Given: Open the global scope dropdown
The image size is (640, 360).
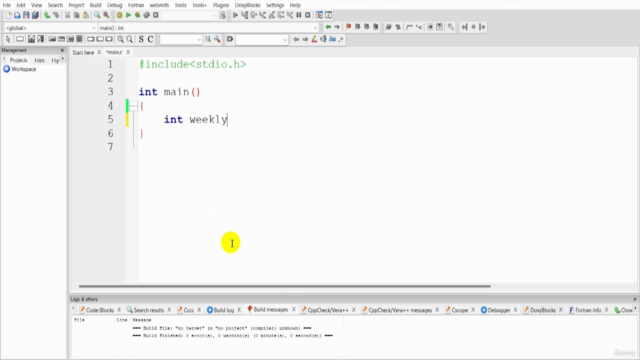Looking at the screenshot, I should 50,28.
